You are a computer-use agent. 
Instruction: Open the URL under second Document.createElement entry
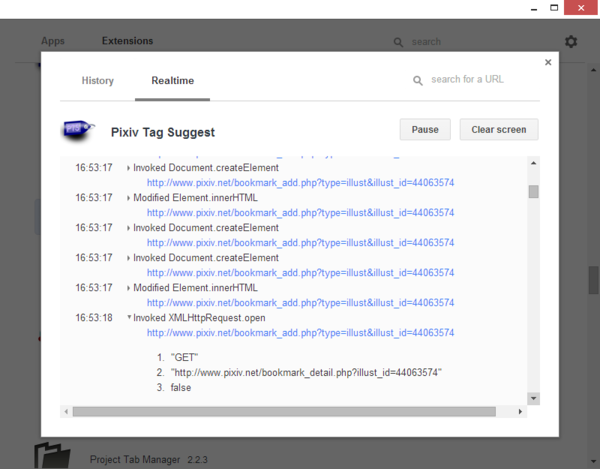300,243
